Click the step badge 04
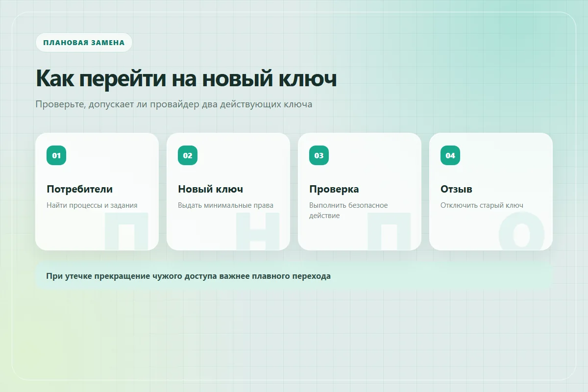Image resolution: width=588 pixels, height=392 pixels. coord(450,155)
